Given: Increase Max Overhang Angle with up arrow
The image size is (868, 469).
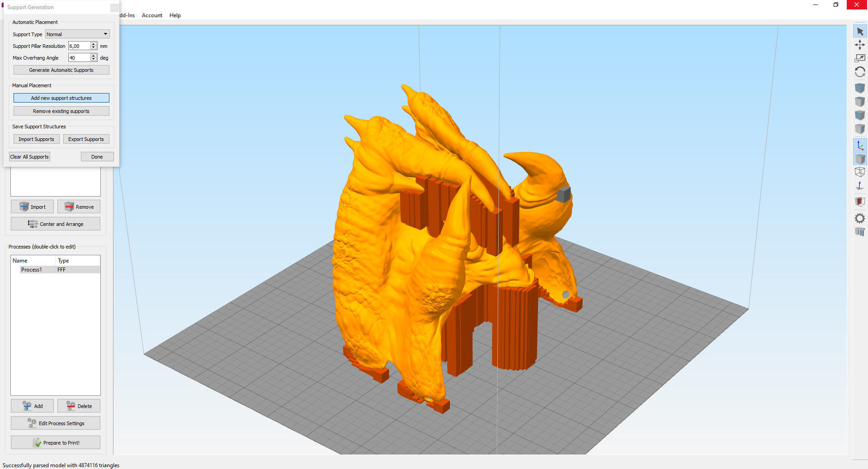Looking at the screenshot, I should (94, 56).
